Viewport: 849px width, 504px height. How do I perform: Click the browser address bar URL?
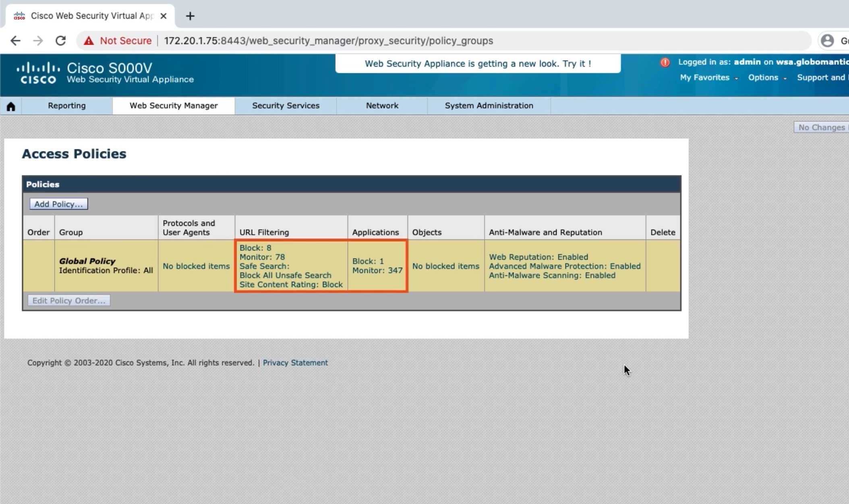(328, 41)
